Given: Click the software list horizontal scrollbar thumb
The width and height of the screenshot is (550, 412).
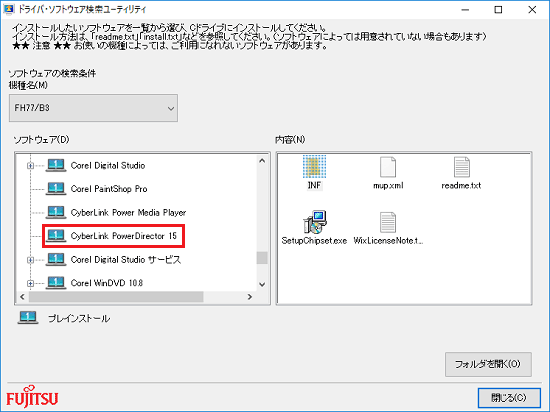Looking at the screenshot, I should 116,297.
